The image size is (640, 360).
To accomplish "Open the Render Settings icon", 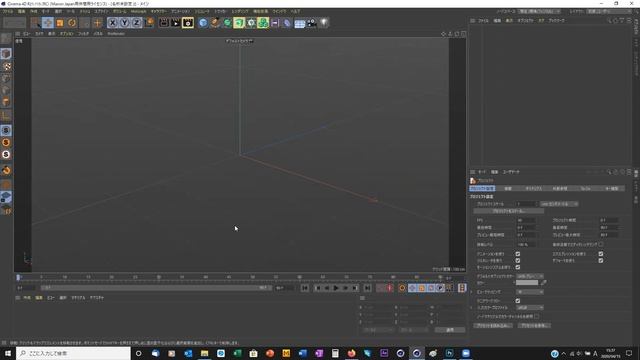I will pyautogui.click(x=188, y=23).
